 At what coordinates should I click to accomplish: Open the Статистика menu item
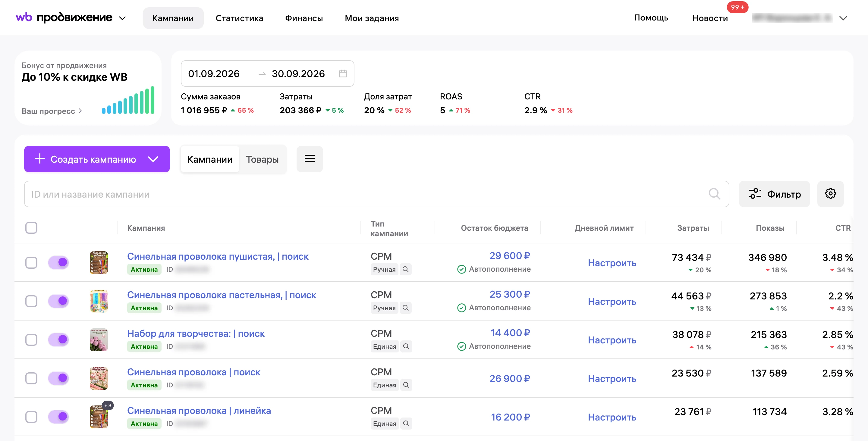(x=239, y=18)
